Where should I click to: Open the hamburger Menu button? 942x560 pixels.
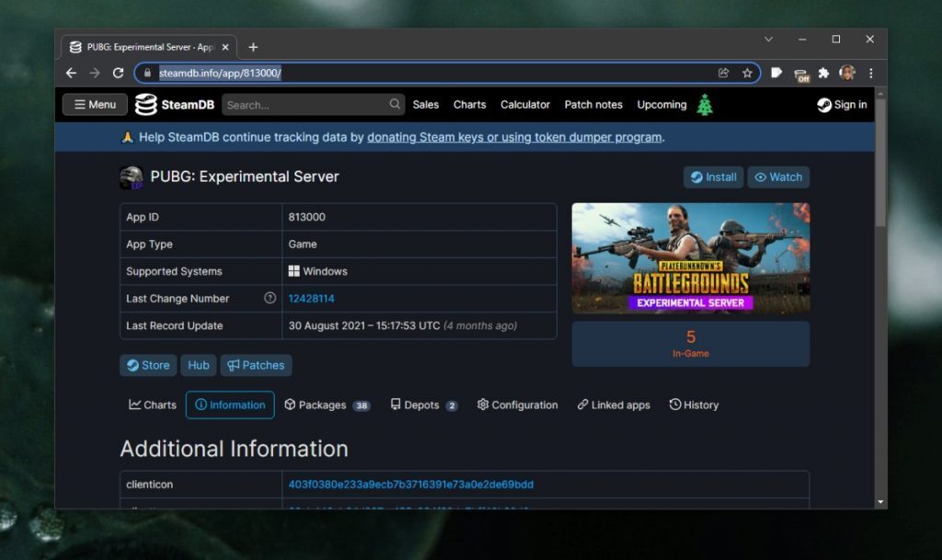click(93, 104)
